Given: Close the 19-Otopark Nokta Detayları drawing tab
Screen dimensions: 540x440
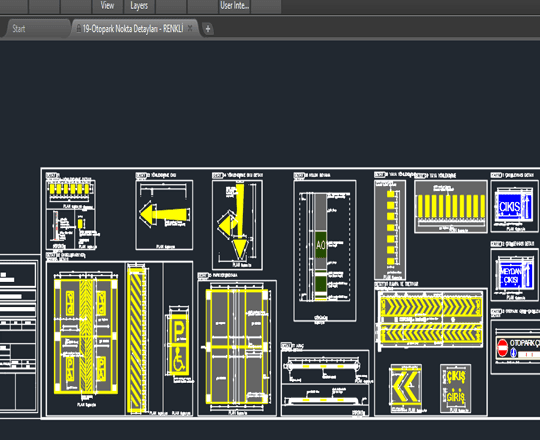Looking at the screenshot, I should (x=190, y=29).
